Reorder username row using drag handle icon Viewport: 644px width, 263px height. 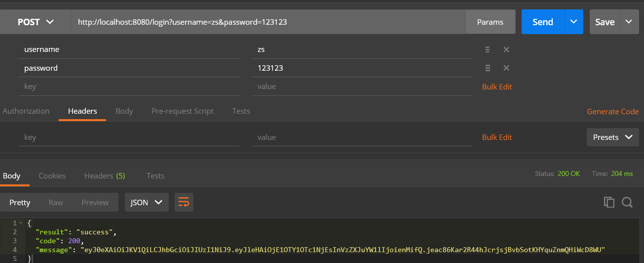point(487,49)
